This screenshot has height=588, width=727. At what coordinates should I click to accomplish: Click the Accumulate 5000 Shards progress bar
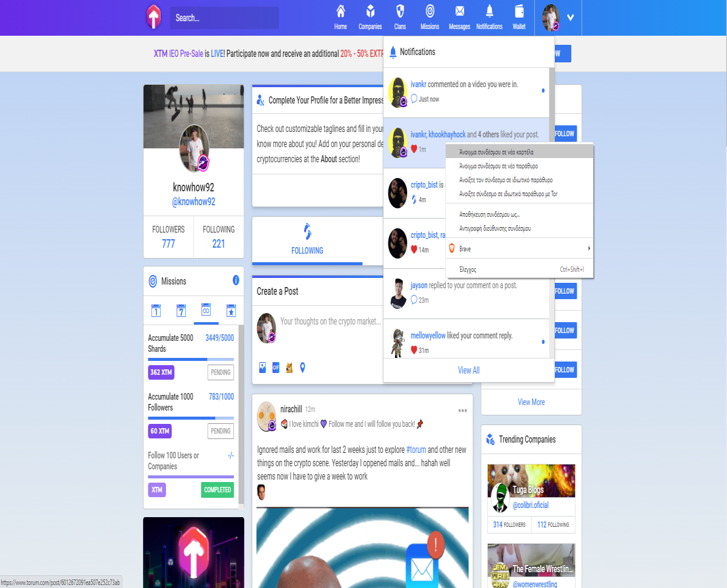pos(191,359)
